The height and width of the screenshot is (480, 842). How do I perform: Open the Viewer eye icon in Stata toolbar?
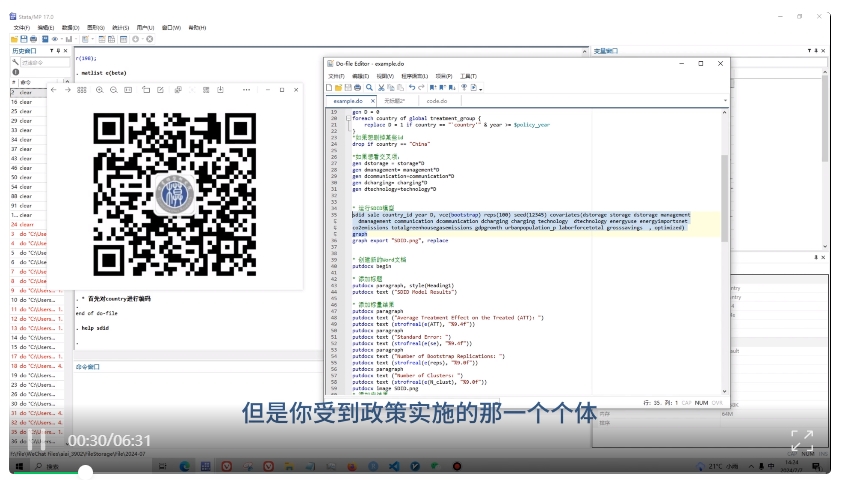[55, 39]
